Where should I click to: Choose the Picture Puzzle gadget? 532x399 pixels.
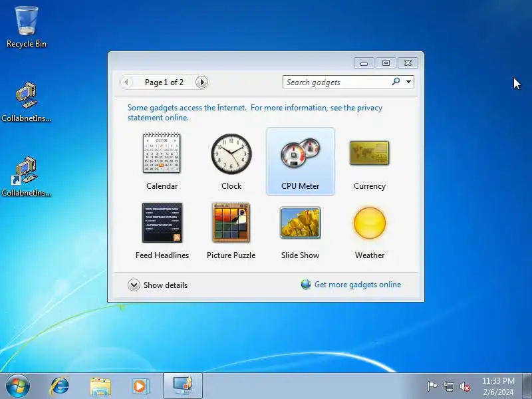click(231, 223)
